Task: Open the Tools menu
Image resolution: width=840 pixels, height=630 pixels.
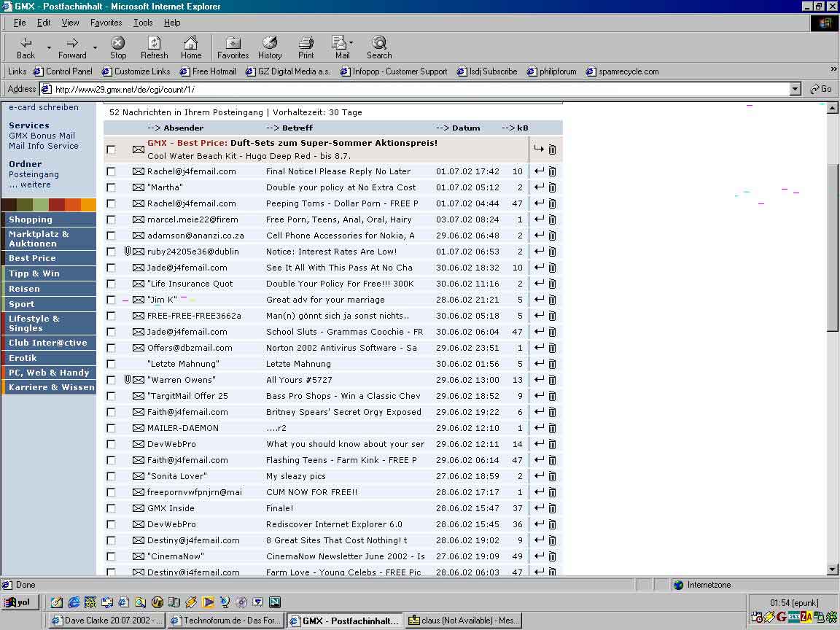Action: point(143,23)
